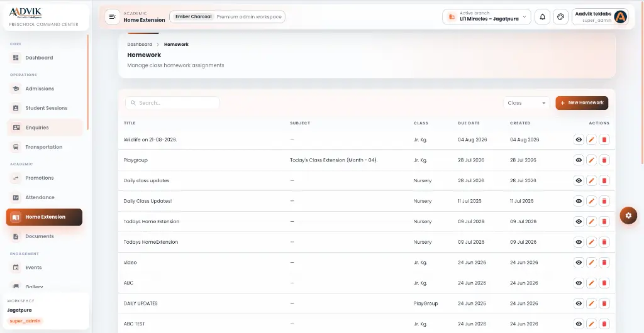
Task: Edit the Playgroup homework row
Action: tap(591, 160)
